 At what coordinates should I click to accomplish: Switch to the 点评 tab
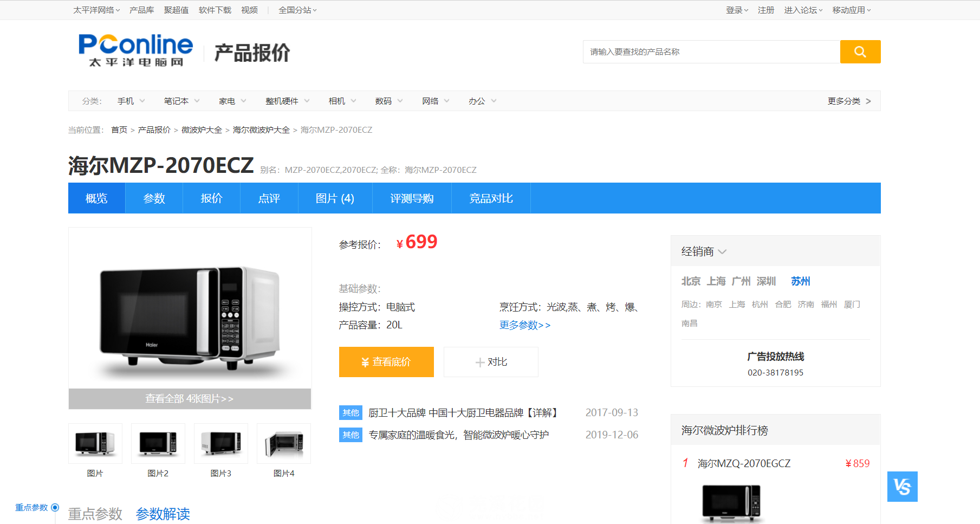coord(269,198)
